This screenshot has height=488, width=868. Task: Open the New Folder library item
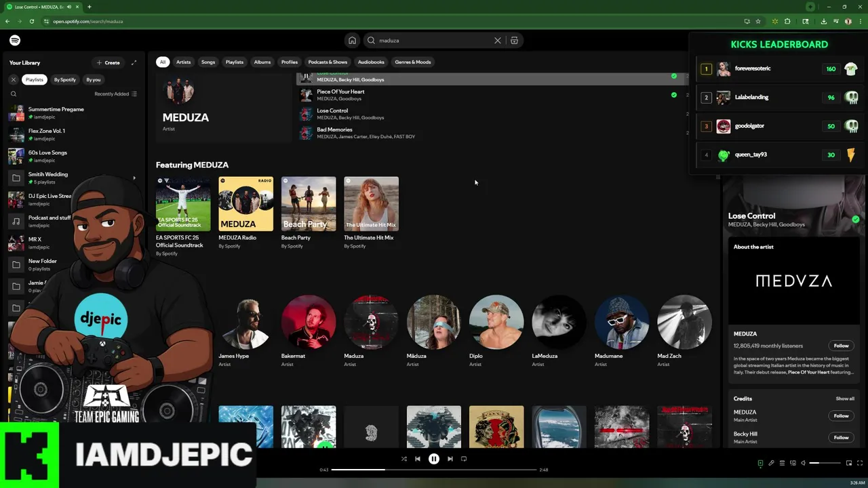click(x=41, y=265)
